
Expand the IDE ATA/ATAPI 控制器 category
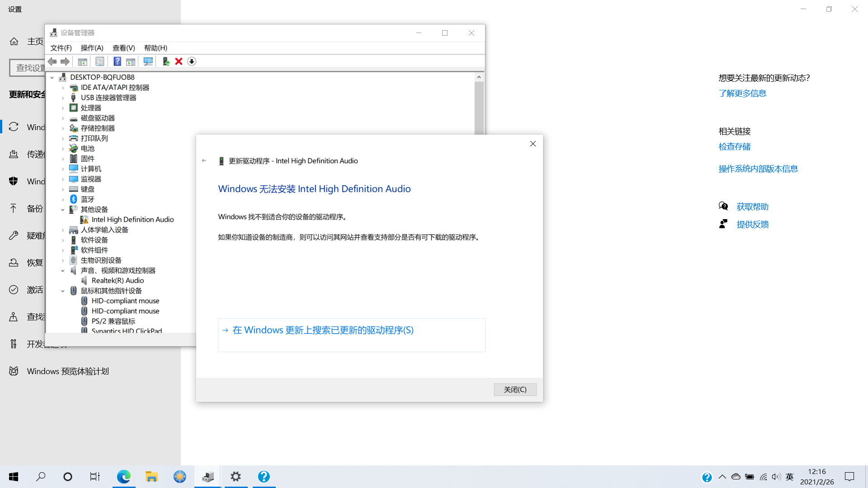pos(63,87)
